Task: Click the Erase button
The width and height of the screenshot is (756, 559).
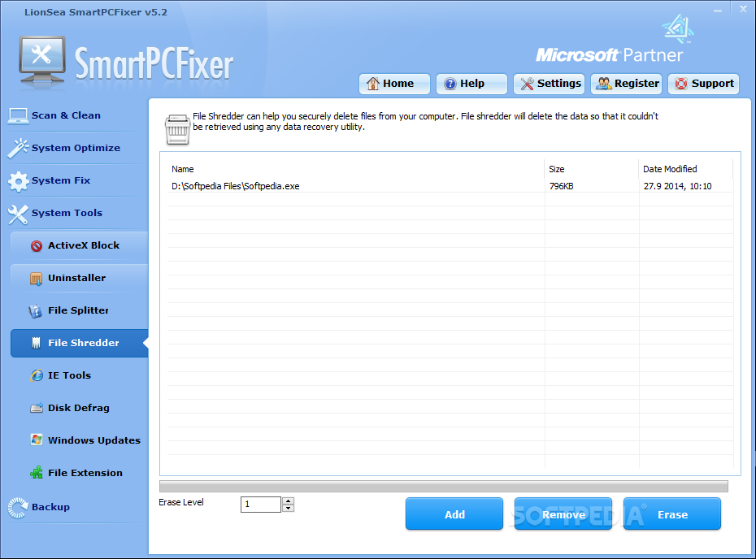Action: click(x=672, y=513)
